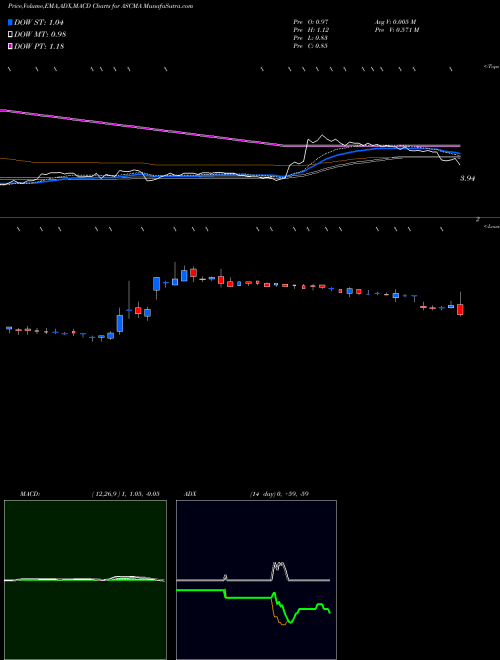This screenshot has width=500, height=660.
Task: Click the 'MACD:' panel heading
Action: click(x=30, y=494)
